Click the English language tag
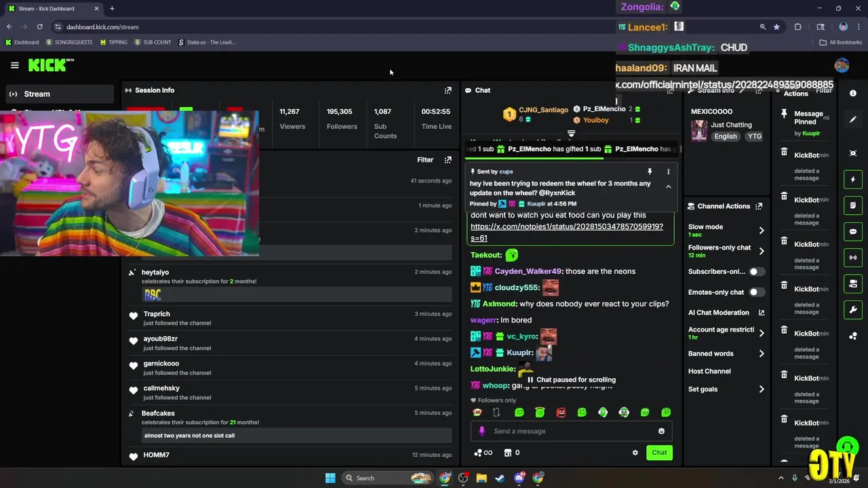 pos(726,136)
